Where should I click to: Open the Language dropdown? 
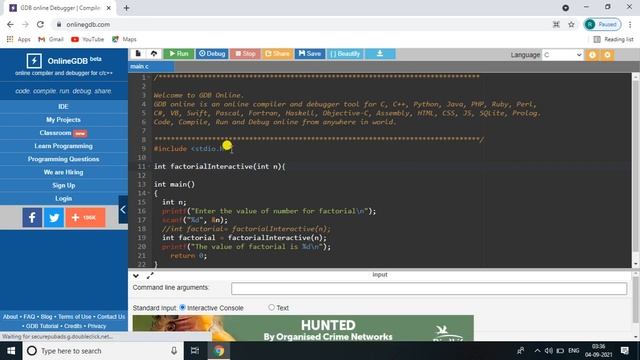coord(562,55)
